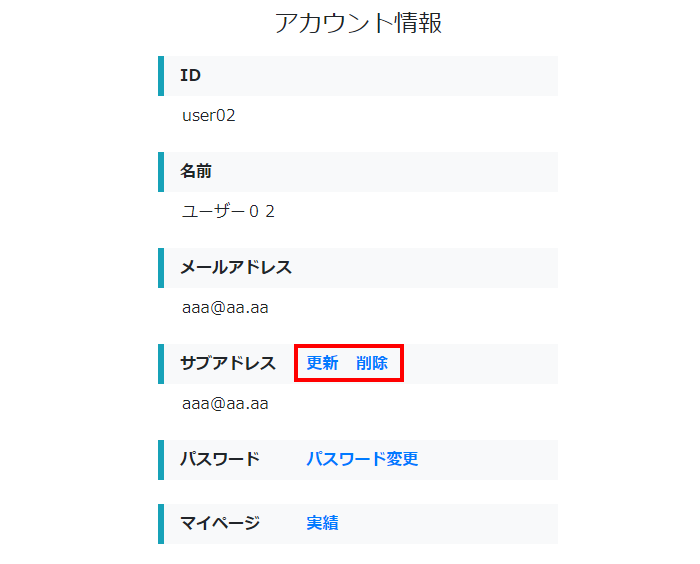Click the パスワード row label

click(220, 460)
